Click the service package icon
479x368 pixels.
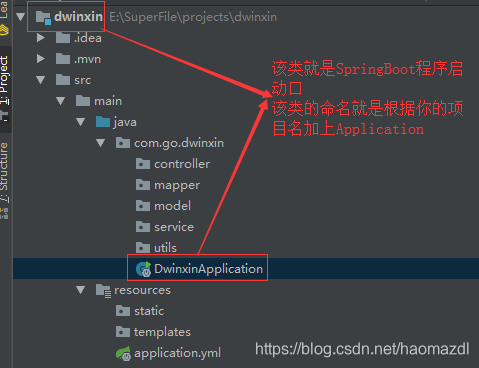point(143,227)
